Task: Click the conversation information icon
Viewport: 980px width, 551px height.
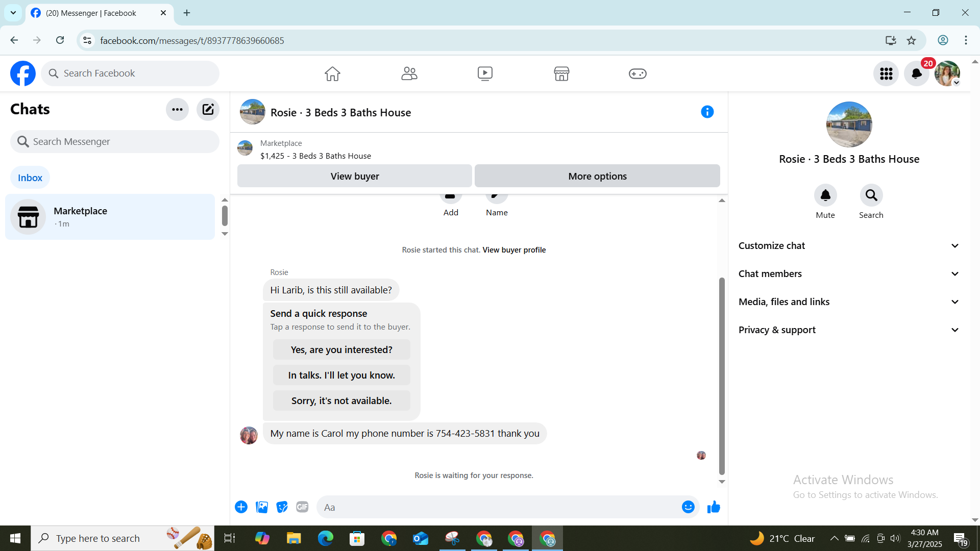Action: 707,112
